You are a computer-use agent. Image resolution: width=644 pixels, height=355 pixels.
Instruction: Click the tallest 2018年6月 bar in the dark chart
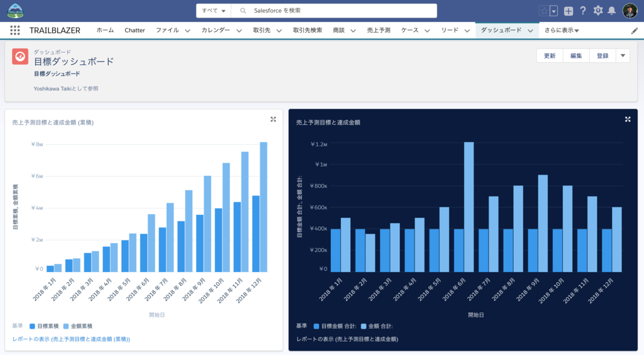(469, 207)
